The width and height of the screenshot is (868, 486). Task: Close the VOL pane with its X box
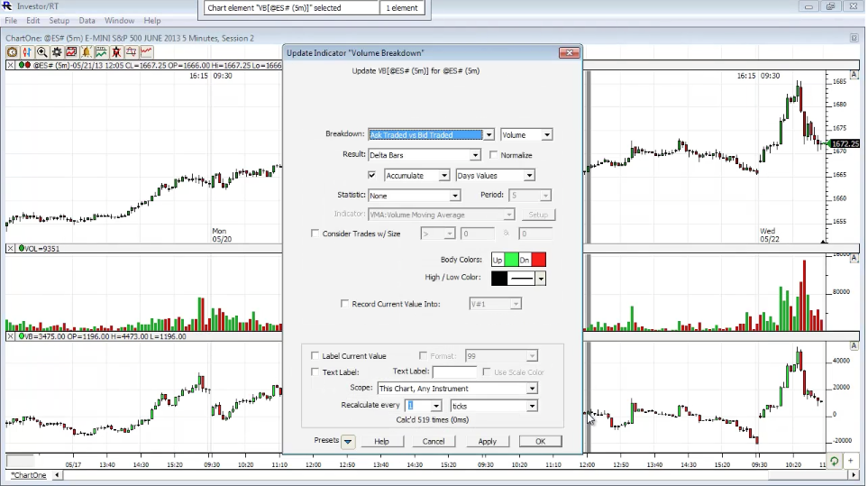pos(10,248)
